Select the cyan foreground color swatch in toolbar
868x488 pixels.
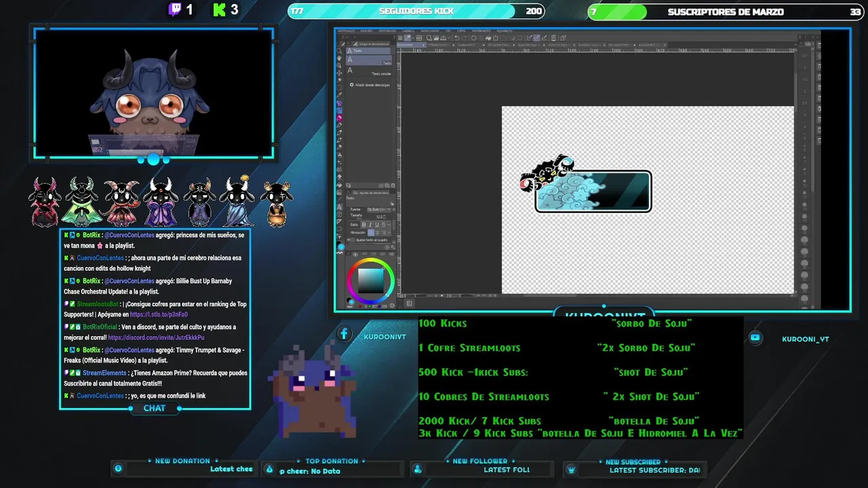point(342,247)
